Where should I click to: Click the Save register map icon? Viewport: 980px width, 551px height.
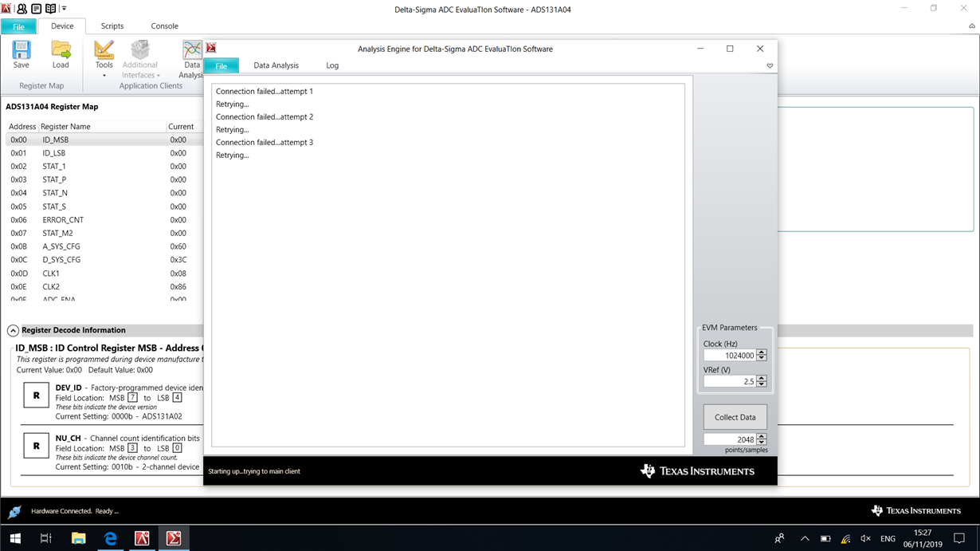pyautogui.click(x=22, y=50)
